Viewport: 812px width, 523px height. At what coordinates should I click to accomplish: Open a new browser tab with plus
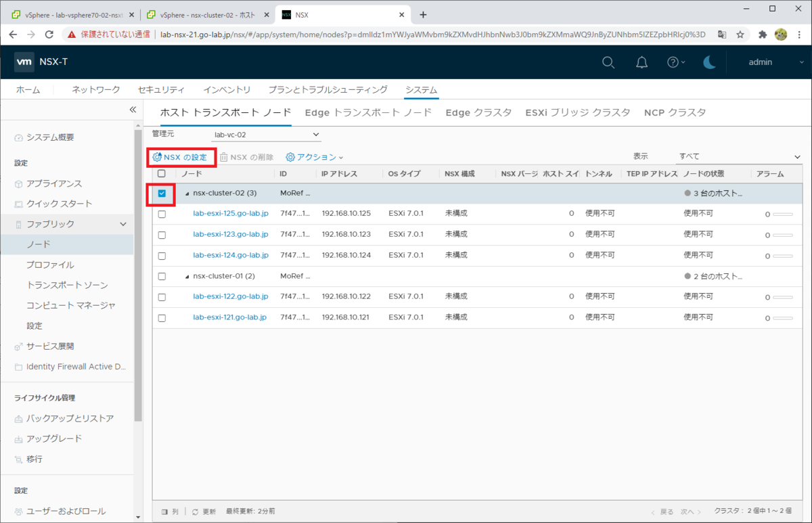[x=424, y=14]
